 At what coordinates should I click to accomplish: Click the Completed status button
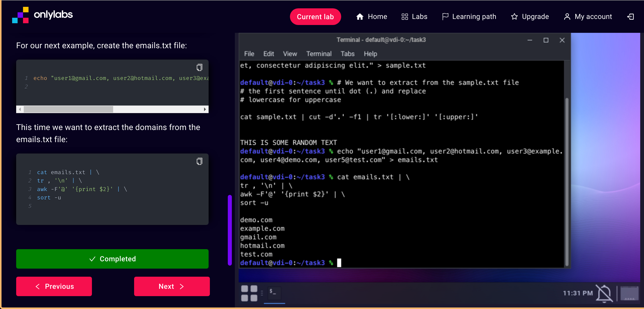click(x=112, y=259)
